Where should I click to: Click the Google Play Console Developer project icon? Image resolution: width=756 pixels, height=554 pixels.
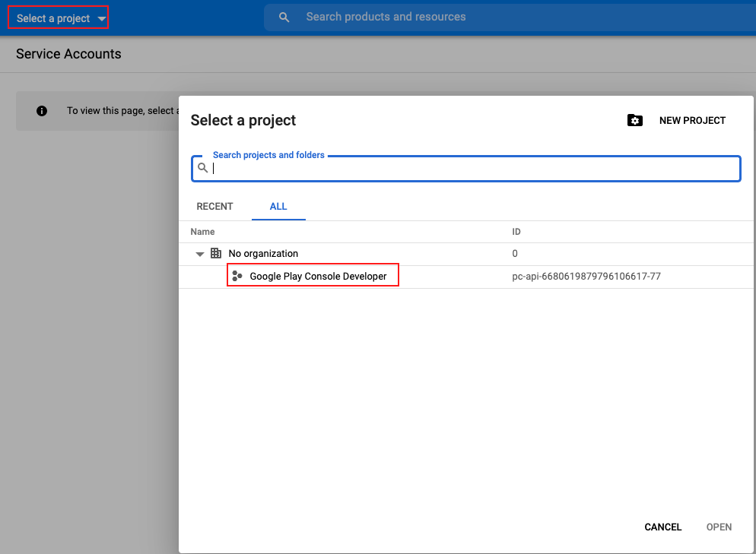(x=237, y=275)
